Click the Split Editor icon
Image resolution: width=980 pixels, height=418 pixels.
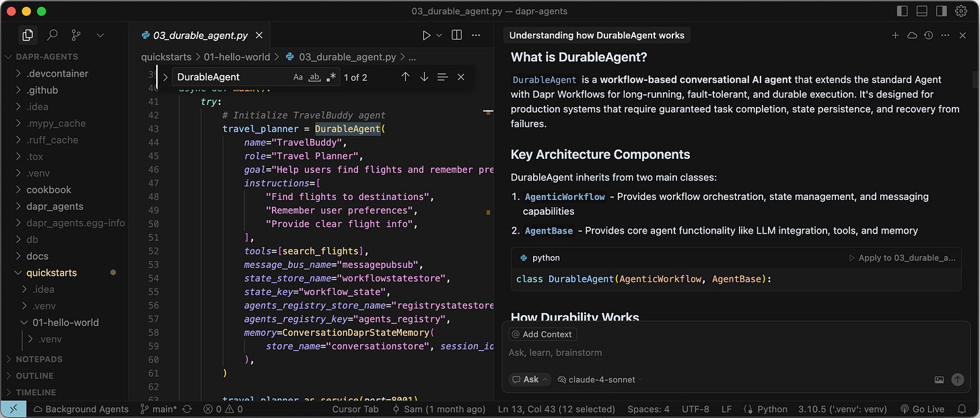click(x=456, y=35)
